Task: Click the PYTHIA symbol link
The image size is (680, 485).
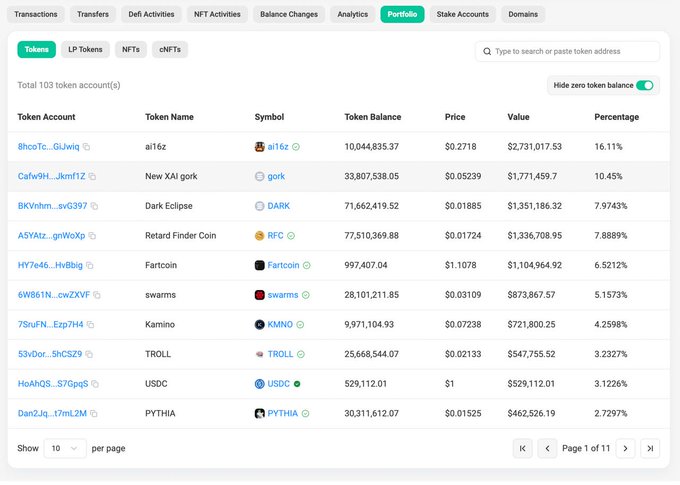Action: (282, 413)
